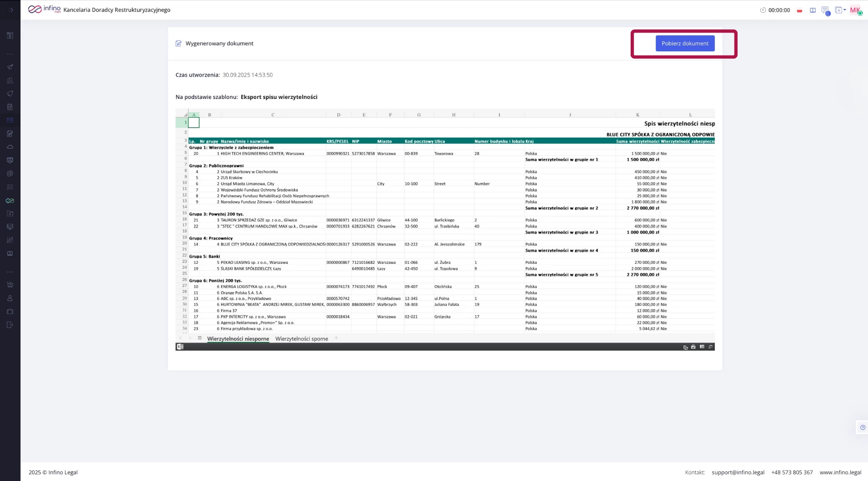868x481 pixels.
Task: Click the Pobierz dokument button
Action: tap(684, 43)
